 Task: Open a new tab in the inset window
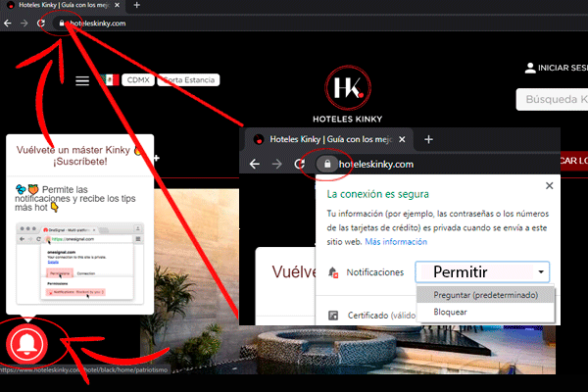[428, 139]
